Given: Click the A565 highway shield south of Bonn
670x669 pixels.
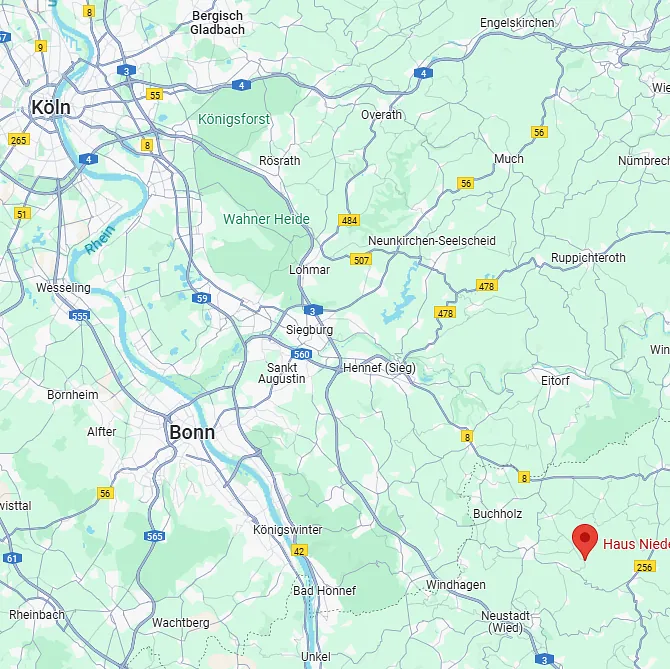Looking at the screenshot, I should click(154, 536).
